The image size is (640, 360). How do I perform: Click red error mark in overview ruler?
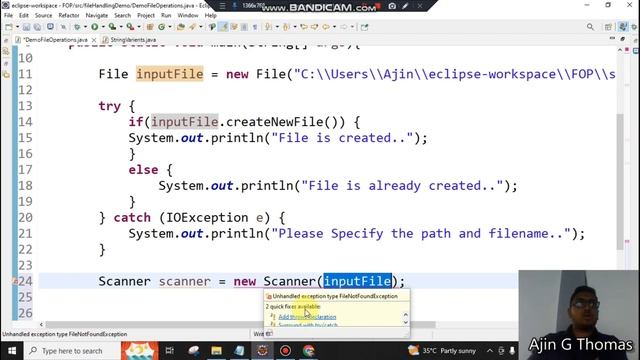[x=627, y=242]
